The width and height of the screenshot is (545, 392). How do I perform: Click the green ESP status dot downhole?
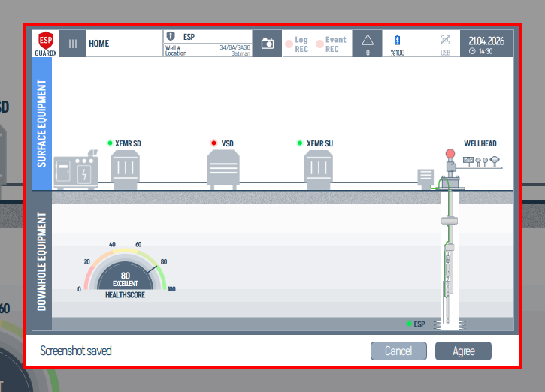coord(409,324)
